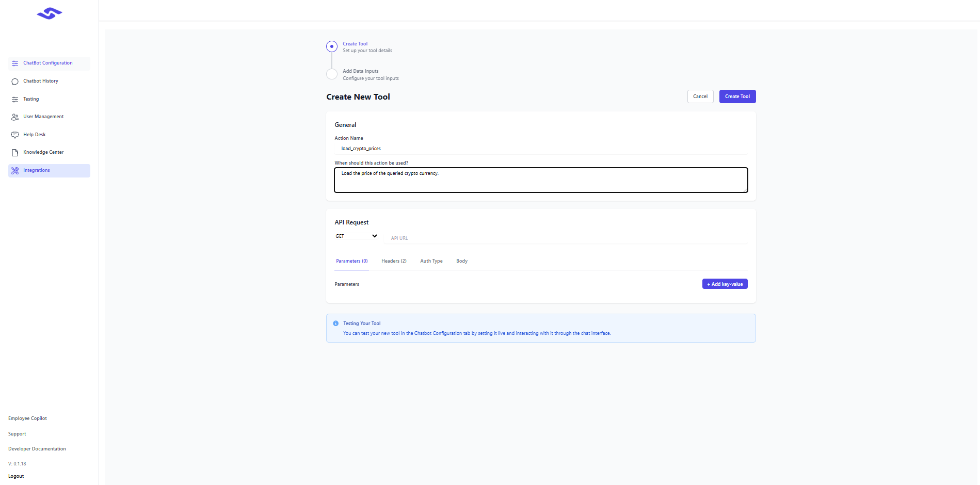Select the Add Data Inputs step circle
Viewport: 980px width, 485px height.
click(x=332, y=74)
